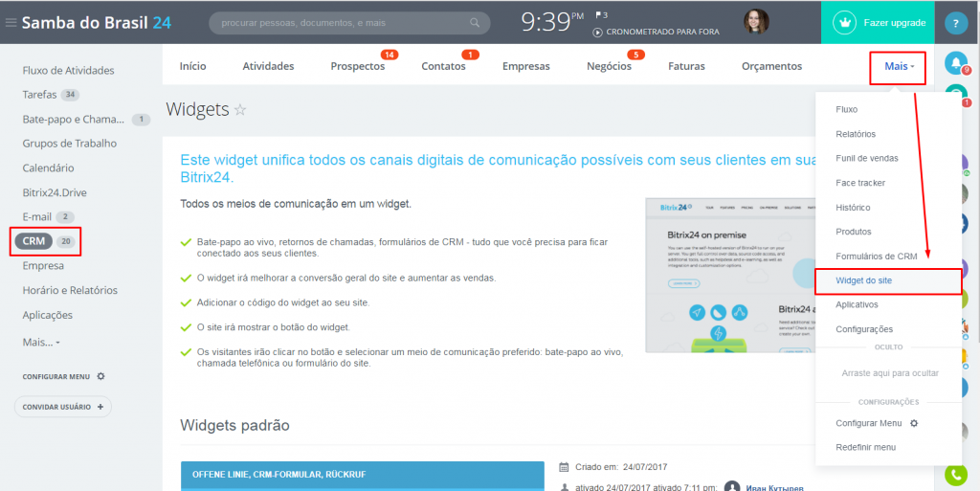Open Empresas tab
980x491 pixels.
526,66
